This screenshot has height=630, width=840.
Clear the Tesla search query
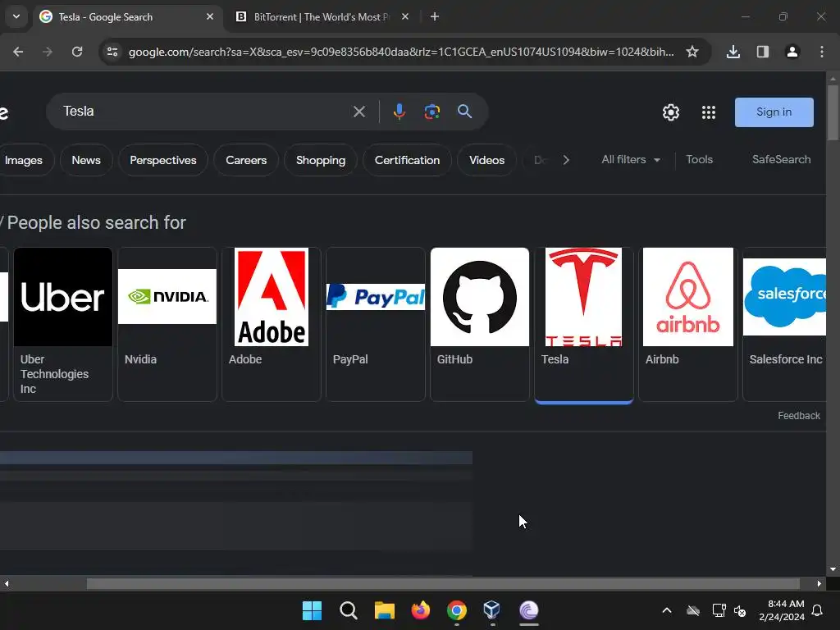click(x=359, y=112)
